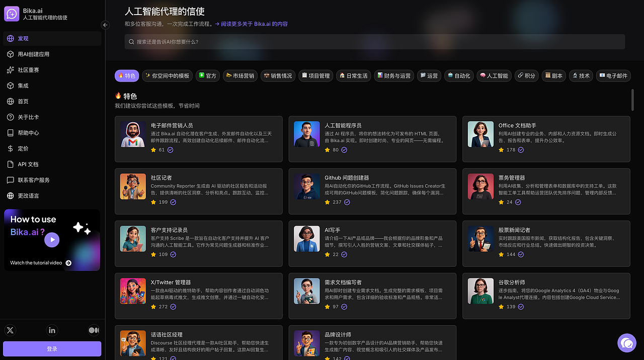
Task: Open the AI写手 template title
Action: pos(333,230)
